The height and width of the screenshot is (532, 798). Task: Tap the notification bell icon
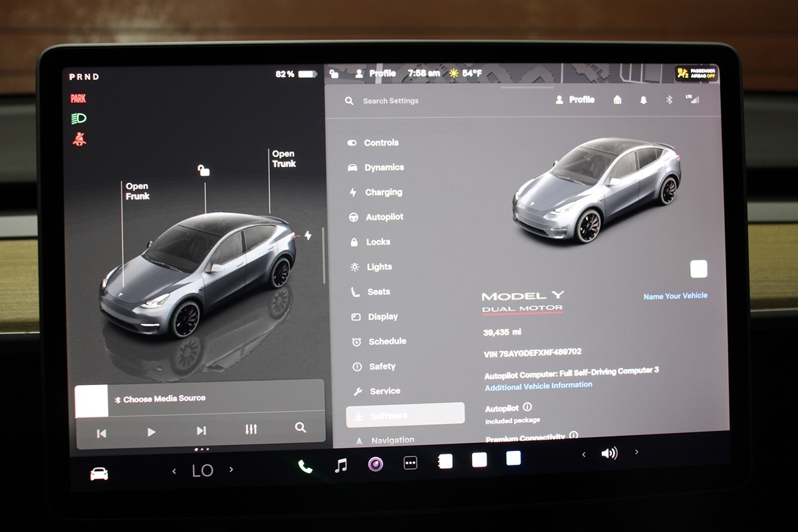[643, 100]
